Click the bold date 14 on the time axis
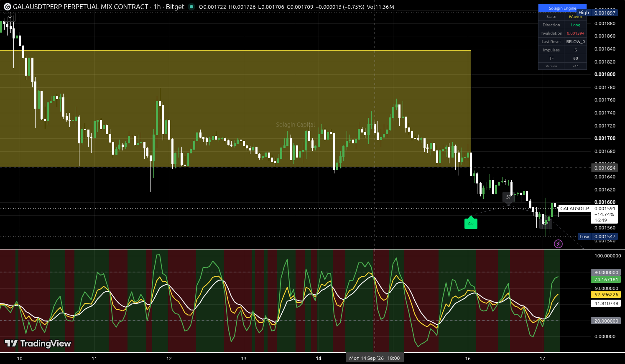This screenshot has width=625, height=364. [x=319, y=358]
